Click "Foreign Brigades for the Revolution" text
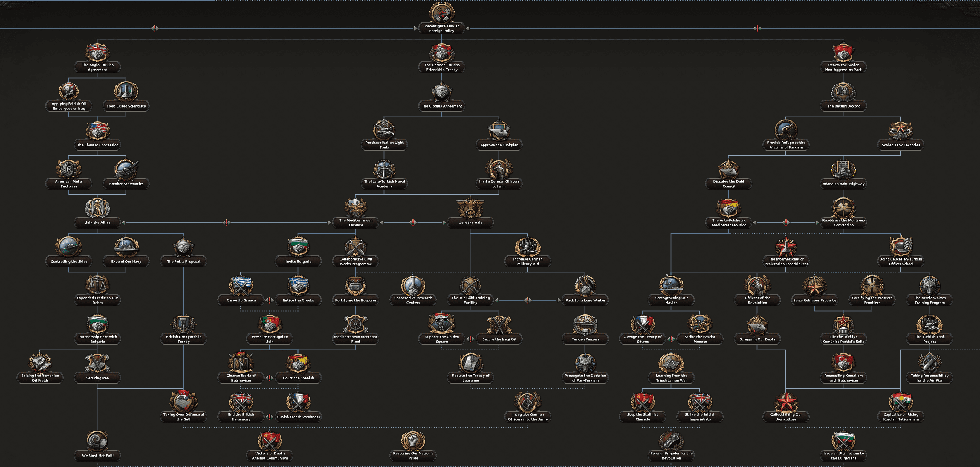This screenshot has height=467, width=980. pos(671,456)
